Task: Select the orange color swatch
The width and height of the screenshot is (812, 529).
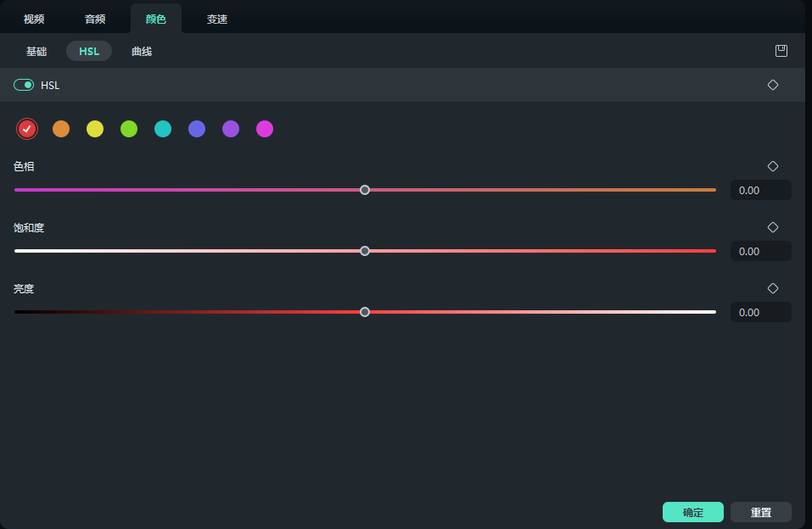Action: 61,129
